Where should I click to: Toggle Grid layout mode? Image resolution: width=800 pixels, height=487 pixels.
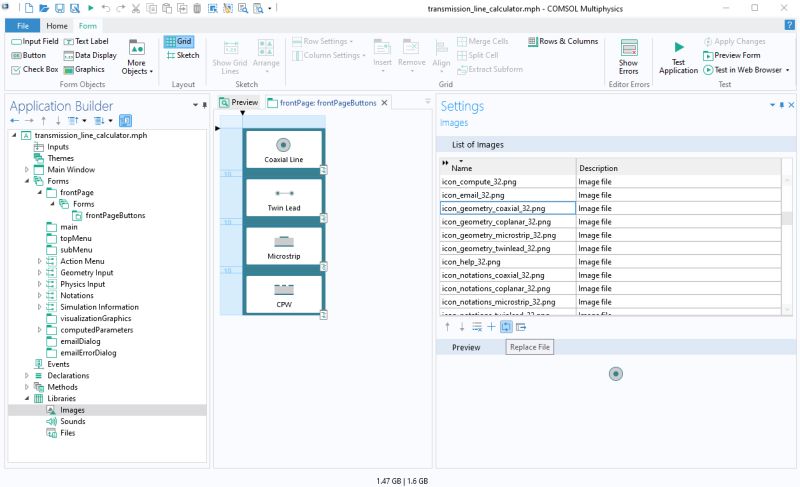coord(178,41)
